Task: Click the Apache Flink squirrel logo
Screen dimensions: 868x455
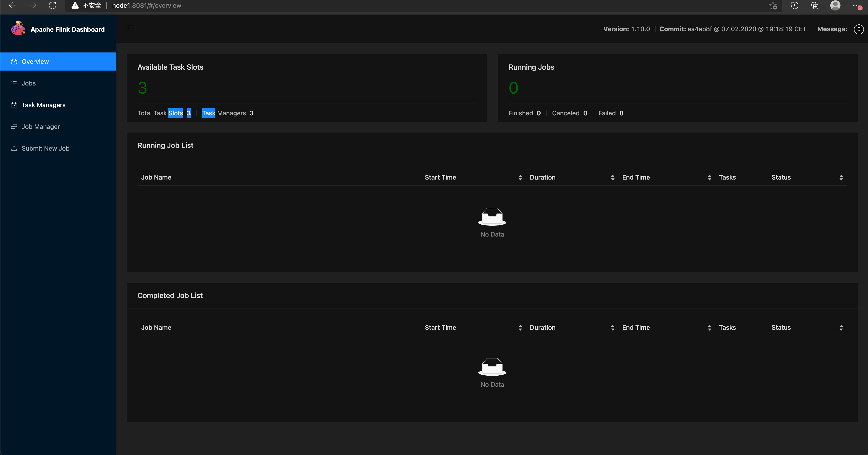Action: point(18,28)
